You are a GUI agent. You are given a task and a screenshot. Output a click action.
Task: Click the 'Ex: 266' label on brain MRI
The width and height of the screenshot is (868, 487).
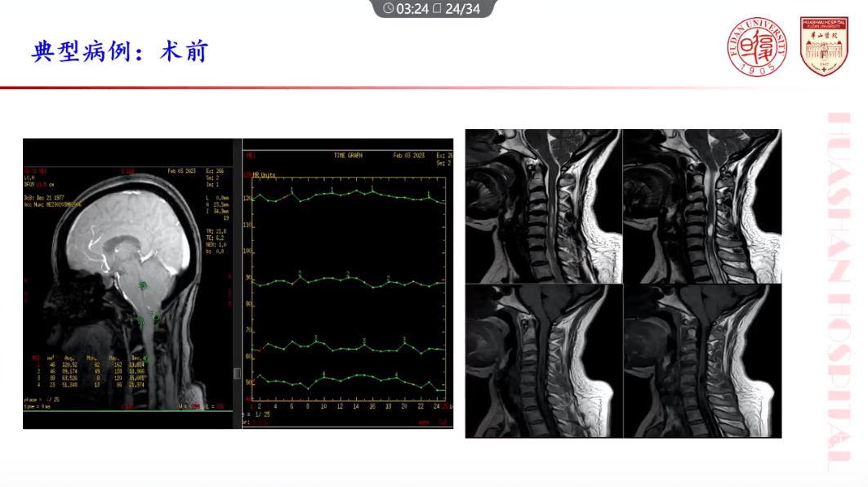[x=215, y=172]
